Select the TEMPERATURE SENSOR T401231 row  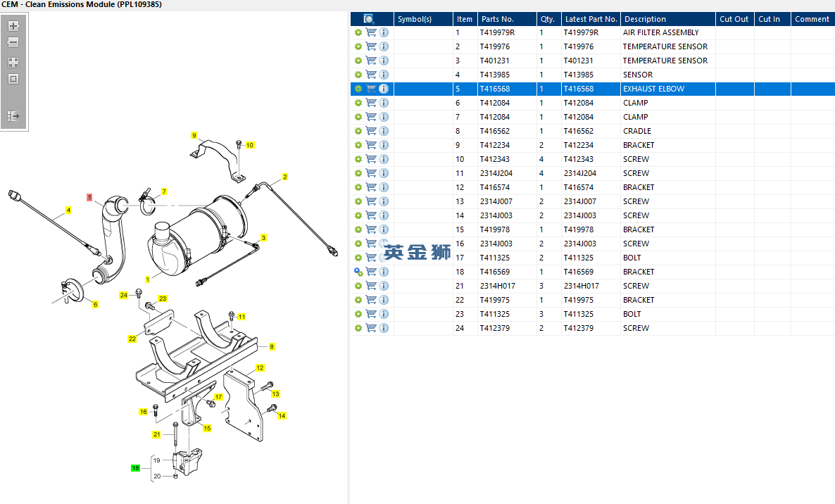(x=665, y=61)
